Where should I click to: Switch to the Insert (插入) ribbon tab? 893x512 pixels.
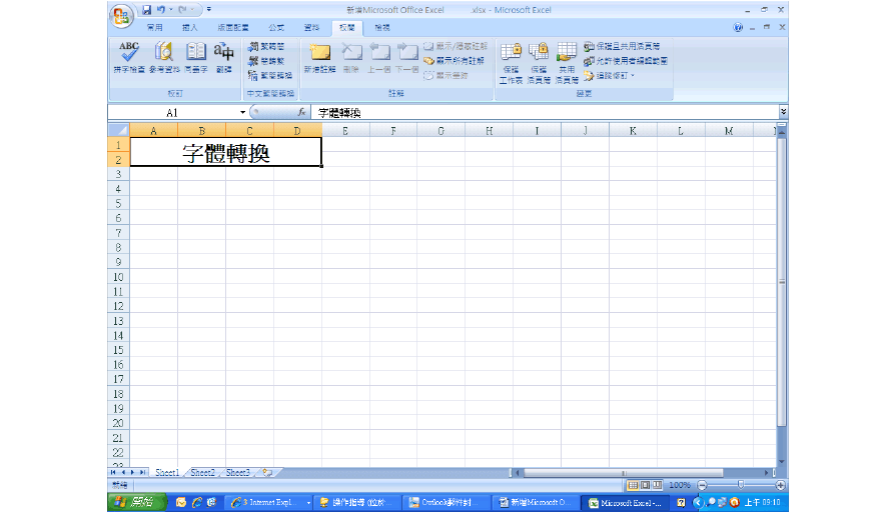pyautogui.click(x=190, y=27)
